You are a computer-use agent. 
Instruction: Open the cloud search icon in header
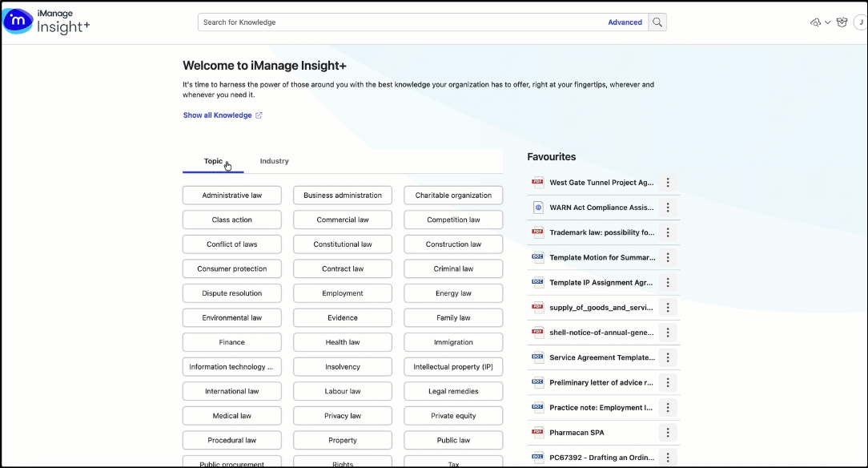[x=815, y=22]
